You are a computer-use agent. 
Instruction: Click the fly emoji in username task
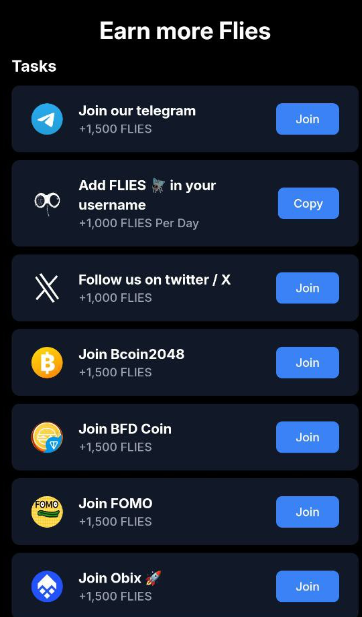(x=158, y=185)
